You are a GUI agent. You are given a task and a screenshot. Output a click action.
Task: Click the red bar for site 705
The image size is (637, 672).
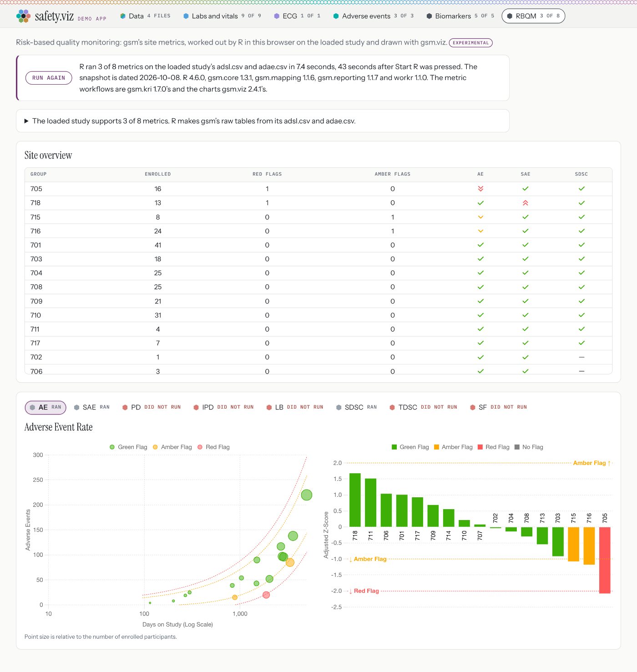point(605,560)
